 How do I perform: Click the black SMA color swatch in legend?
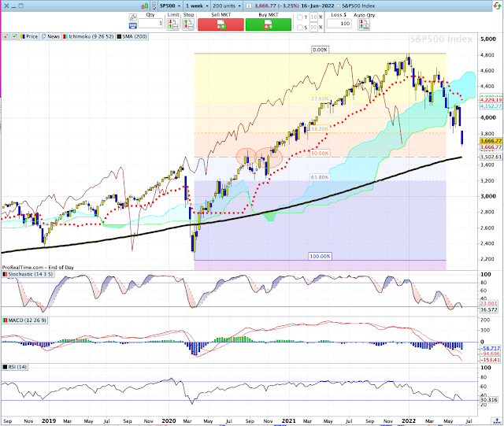click(x=119, y=37)
